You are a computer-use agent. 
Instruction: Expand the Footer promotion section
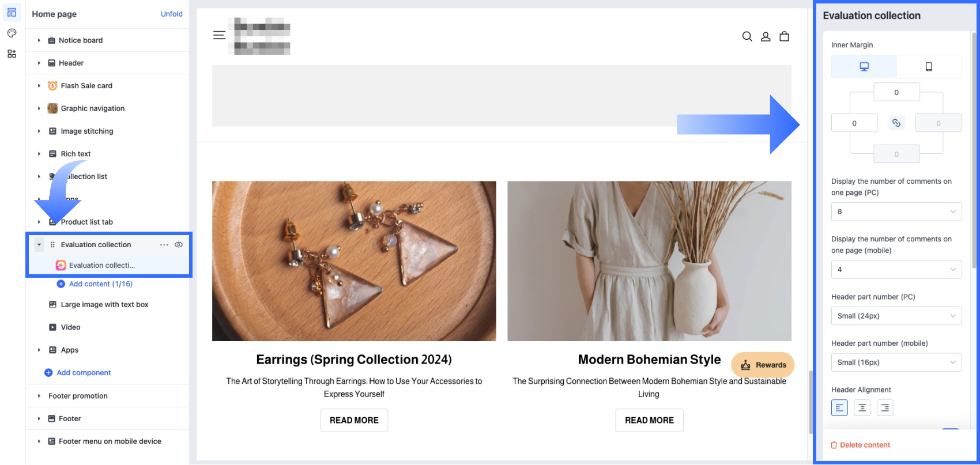(x=39, y=396)
